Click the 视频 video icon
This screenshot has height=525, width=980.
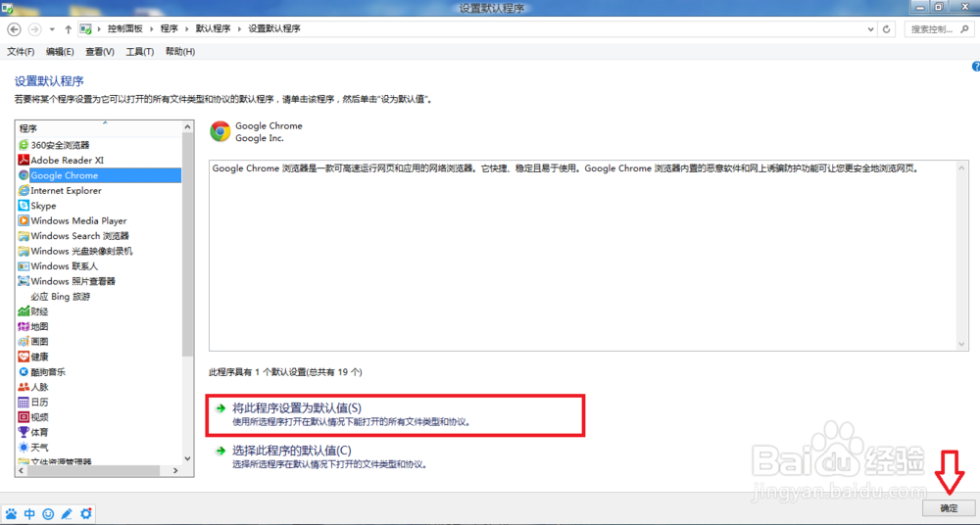coord(24,417)
